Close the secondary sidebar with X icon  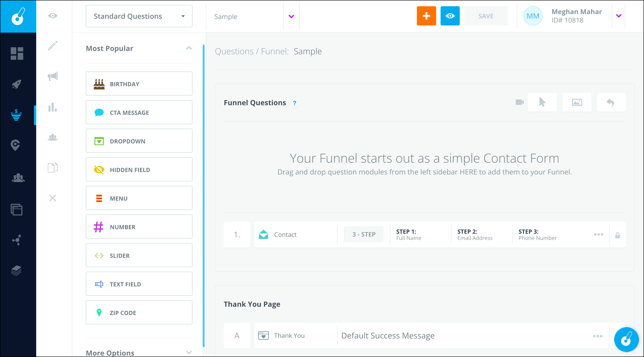(53, 198)
